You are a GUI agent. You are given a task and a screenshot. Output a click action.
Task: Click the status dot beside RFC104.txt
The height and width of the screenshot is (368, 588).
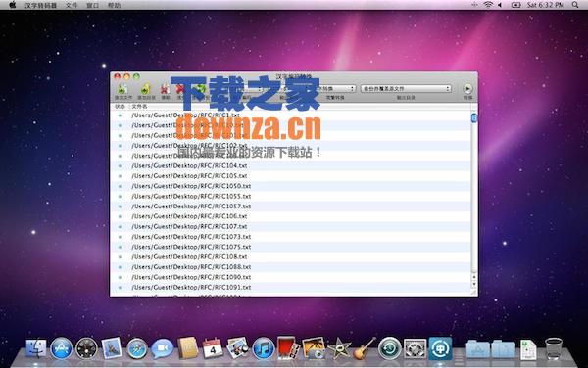(120, 165)
